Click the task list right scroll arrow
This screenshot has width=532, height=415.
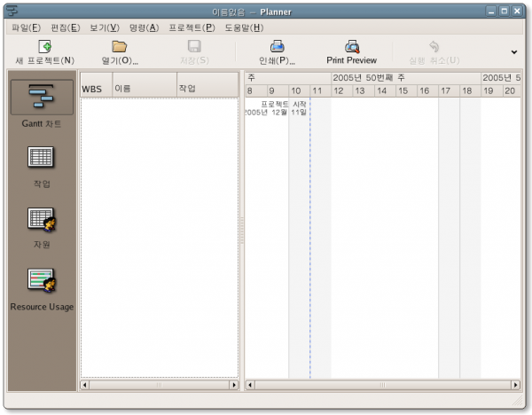click(234, 385)
